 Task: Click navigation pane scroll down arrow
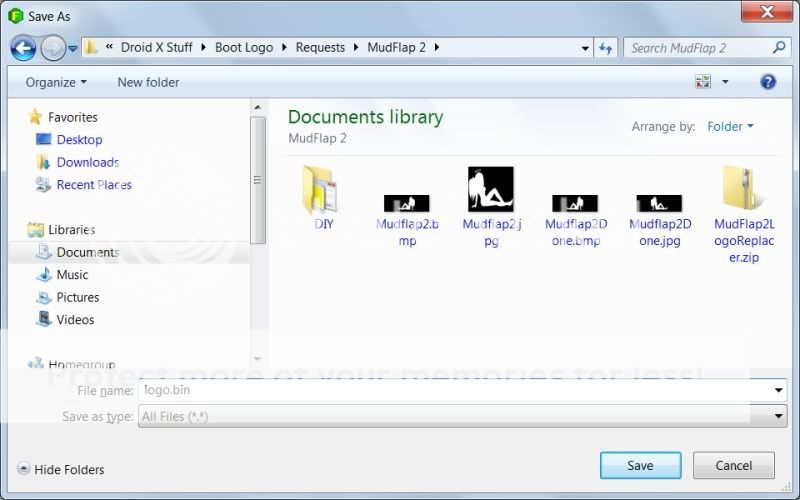(x=258, y=359)
